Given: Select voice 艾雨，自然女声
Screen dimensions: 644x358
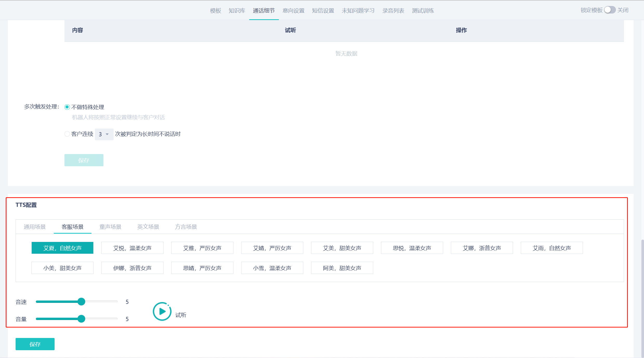Looking at the screenshot, I should (552, 248).
